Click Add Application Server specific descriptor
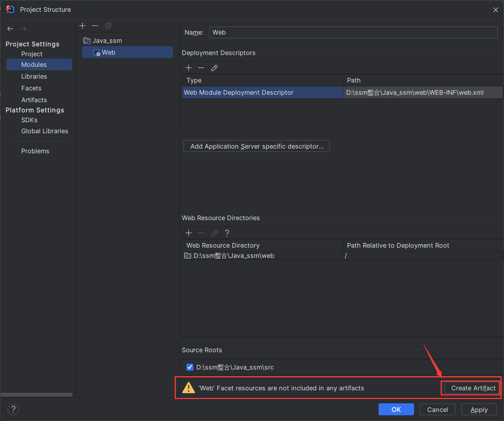This screenshot has height=421, width=504. [257, 146]
